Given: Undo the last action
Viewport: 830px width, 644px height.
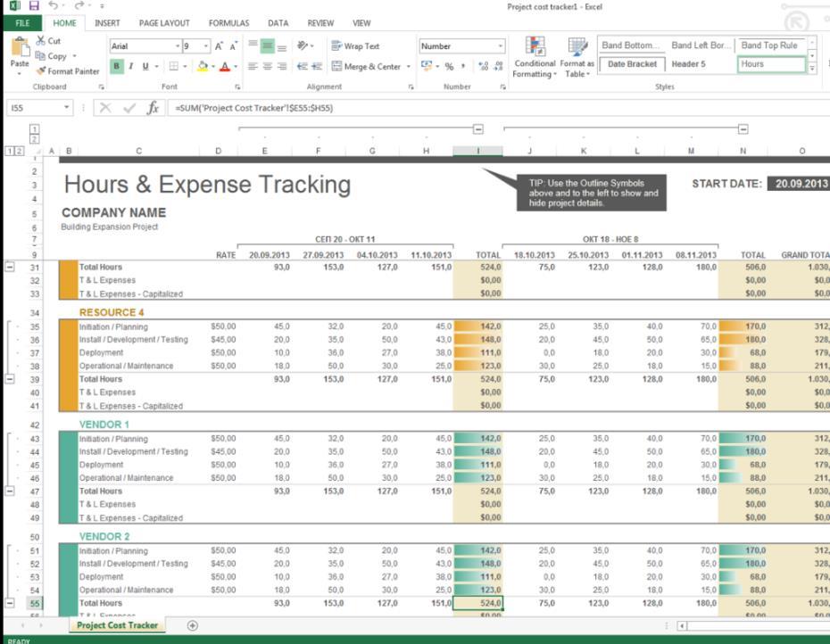Looking at the screenshot, I should 53,6.
